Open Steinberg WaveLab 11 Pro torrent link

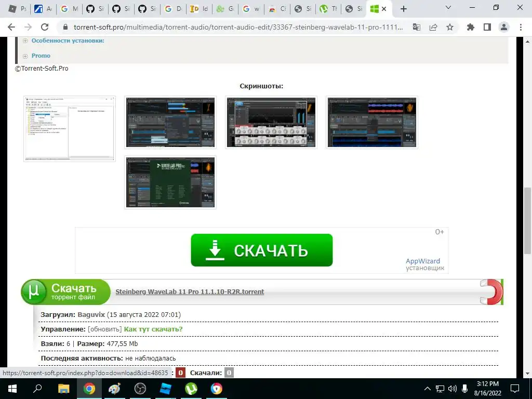click(x=190, y=292)
